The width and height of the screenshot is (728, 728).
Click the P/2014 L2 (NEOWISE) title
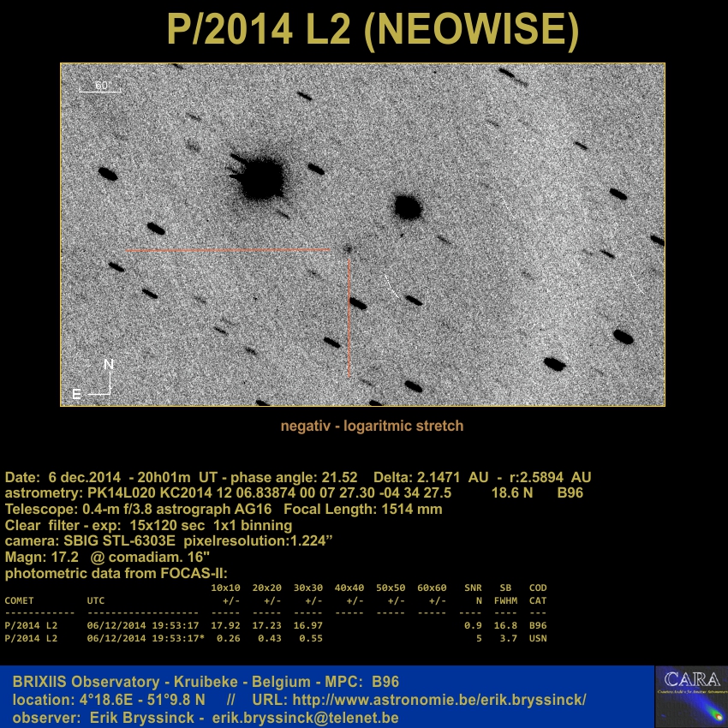(373, 30)
